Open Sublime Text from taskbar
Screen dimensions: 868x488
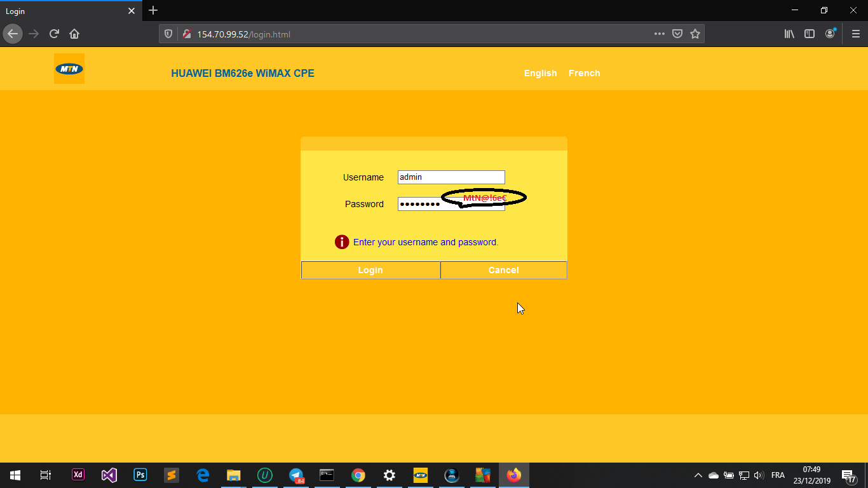pos(172,475)
